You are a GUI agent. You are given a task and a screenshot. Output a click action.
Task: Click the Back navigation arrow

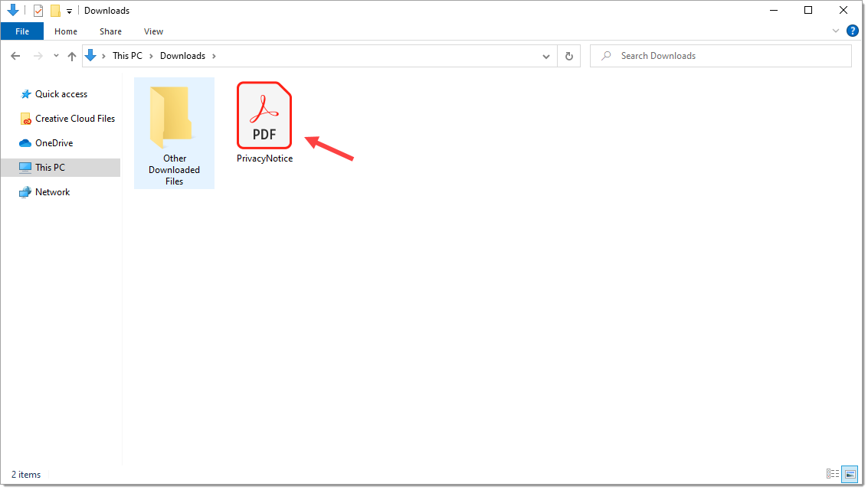pyautogui.click(x=15, y=56)
